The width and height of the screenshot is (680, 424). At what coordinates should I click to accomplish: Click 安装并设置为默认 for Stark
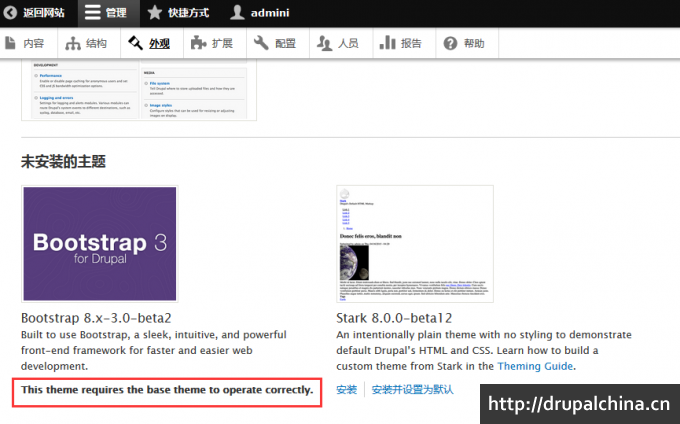pyautogui.click(x=412, y=389)
